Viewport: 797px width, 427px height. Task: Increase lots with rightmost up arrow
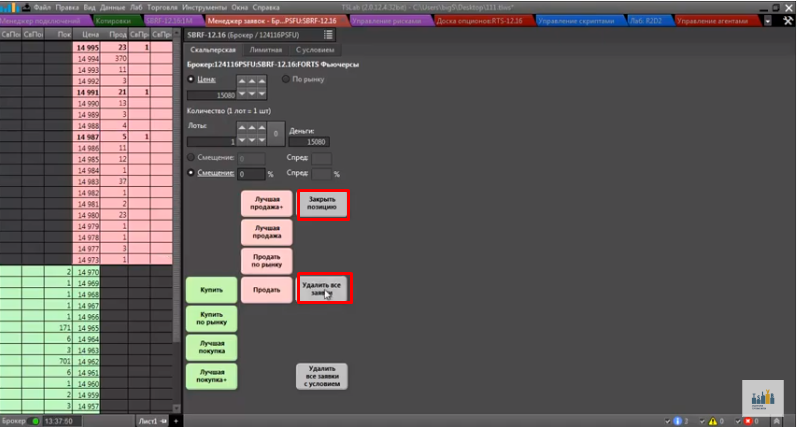point(261,128)
